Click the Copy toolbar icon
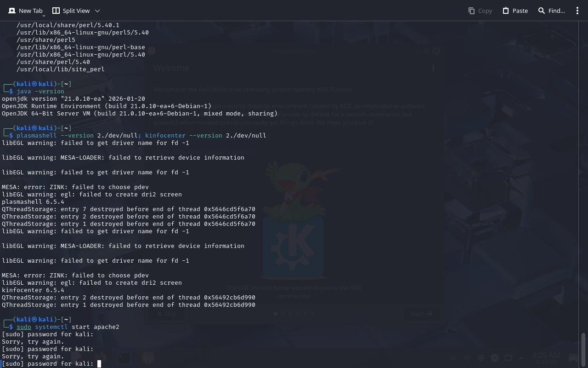 click(472, 11)
